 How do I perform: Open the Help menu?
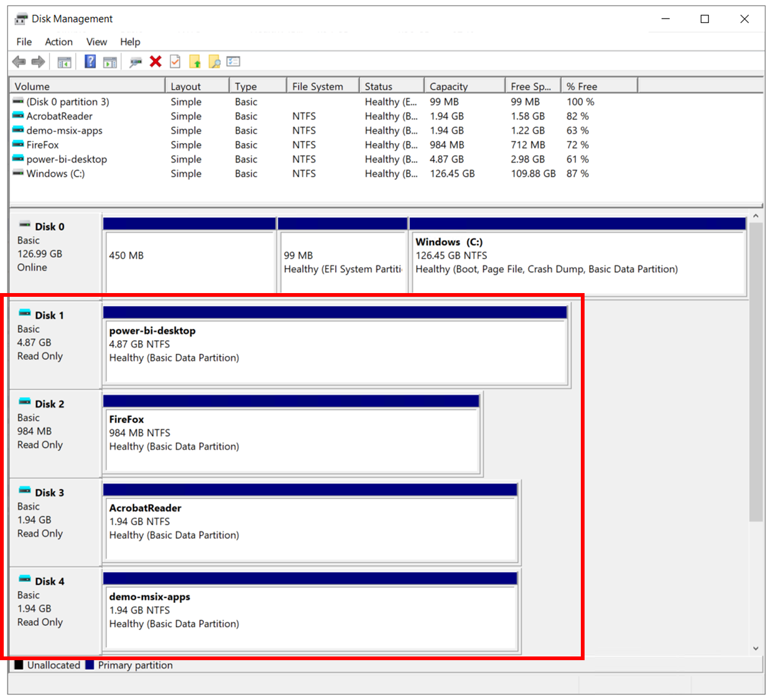(130, 42)
